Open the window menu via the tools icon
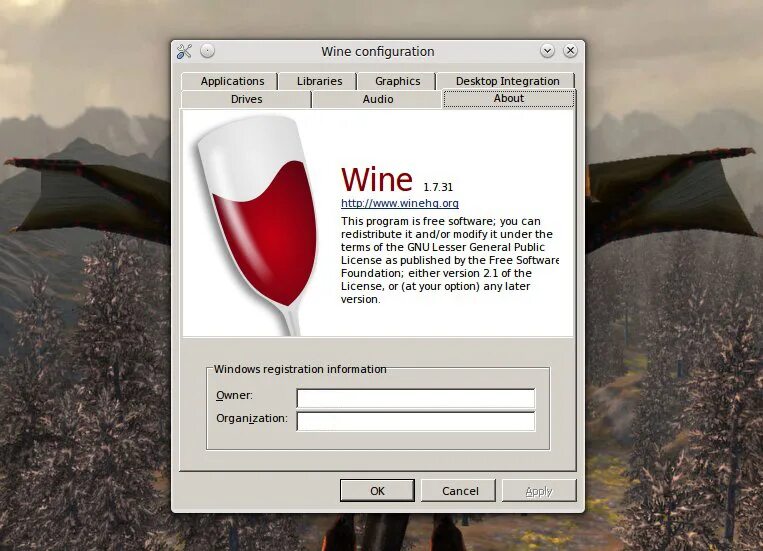This screenshot has width=763, height=551. (x=184, y=51)
